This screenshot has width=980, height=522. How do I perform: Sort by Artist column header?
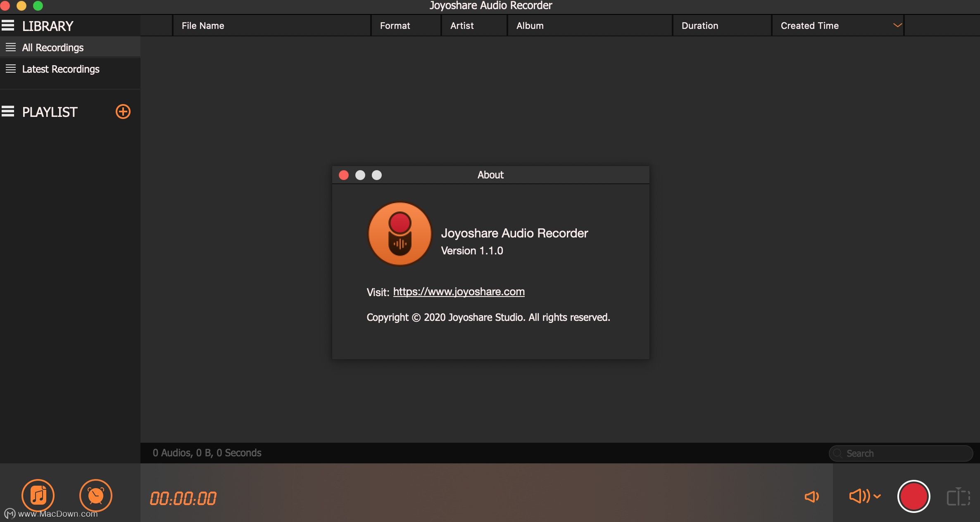tap(474, 26)
